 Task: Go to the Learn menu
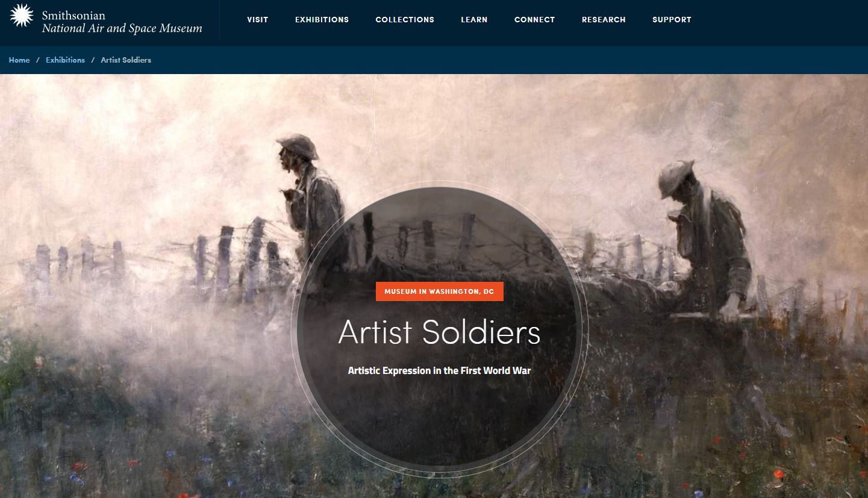point(474,20)
